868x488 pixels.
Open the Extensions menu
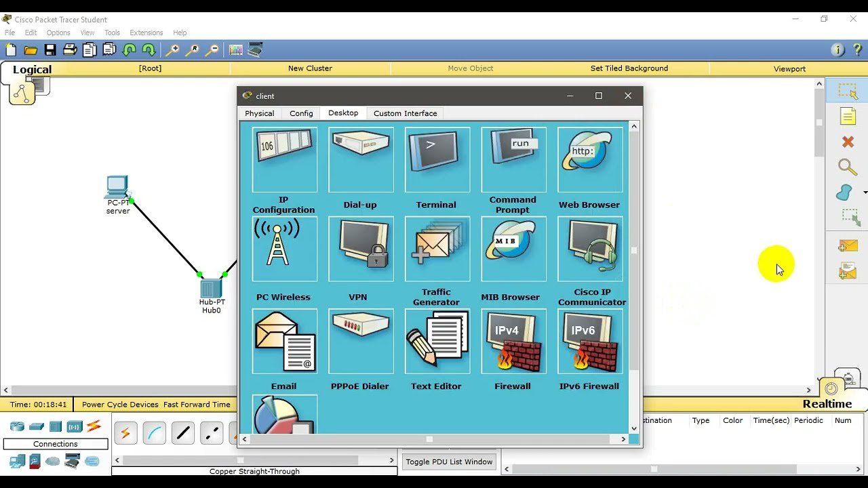coord(146,33)
